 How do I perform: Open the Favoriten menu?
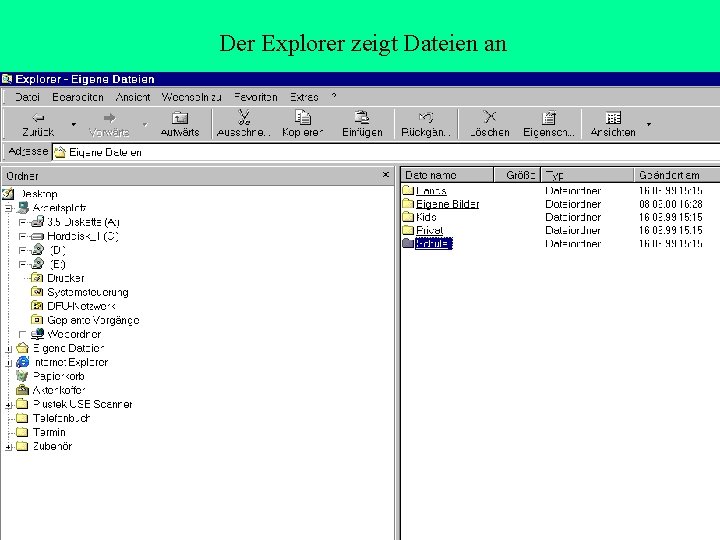point(256,97)
